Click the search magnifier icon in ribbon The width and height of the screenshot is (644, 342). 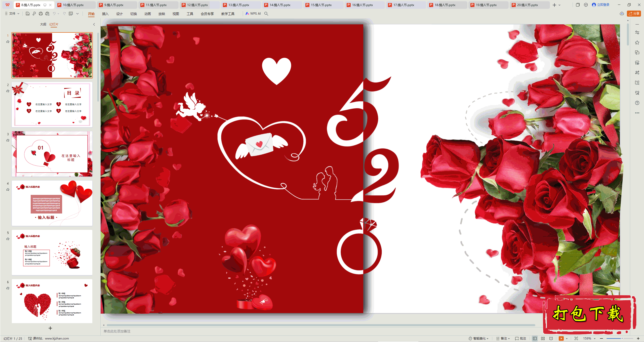pos(266,14)
